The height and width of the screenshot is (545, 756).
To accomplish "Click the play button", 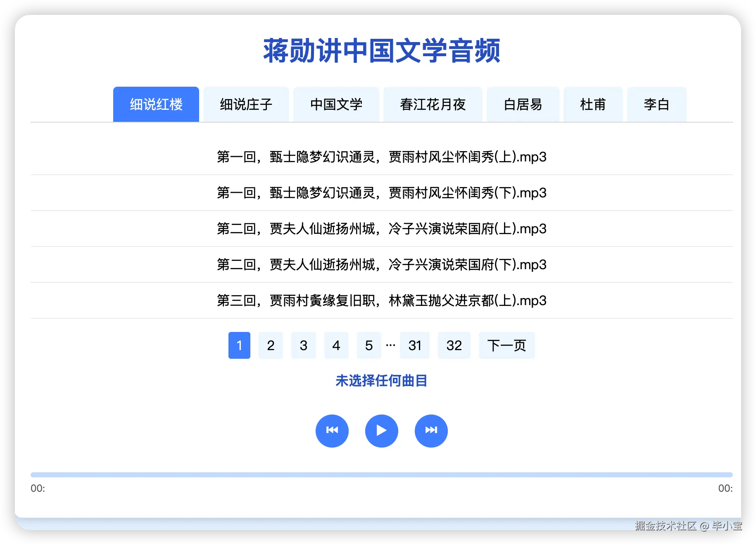I will (381, 431).
